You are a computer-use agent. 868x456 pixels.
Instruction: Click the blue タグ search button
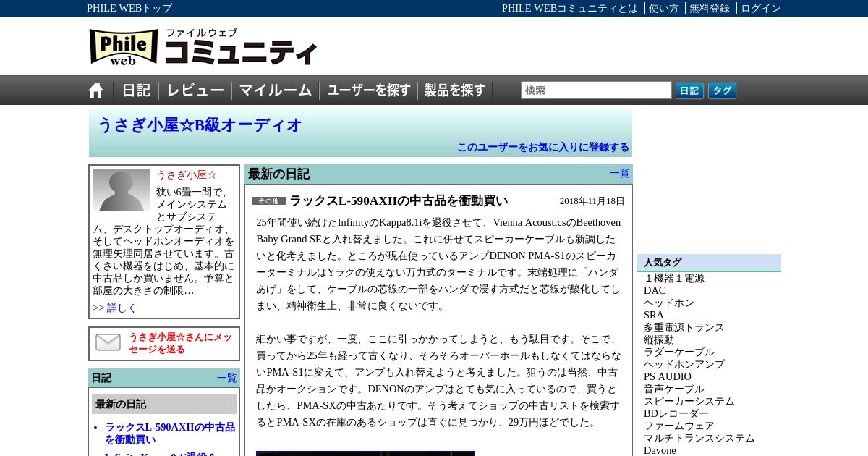coord(722,90)
